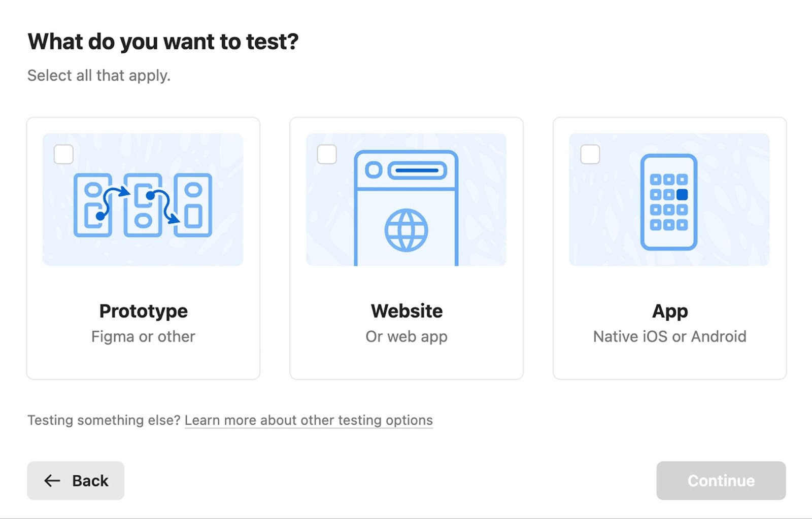Click the globe icon in Website card
The width and height of the screenshot is (812, 519).
point(406,230)
